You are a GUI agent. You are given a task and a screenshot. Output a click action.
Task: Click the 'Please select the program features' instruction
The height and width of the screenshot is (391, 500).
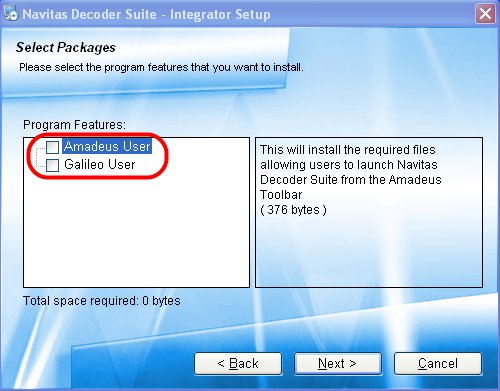[161, 67]
